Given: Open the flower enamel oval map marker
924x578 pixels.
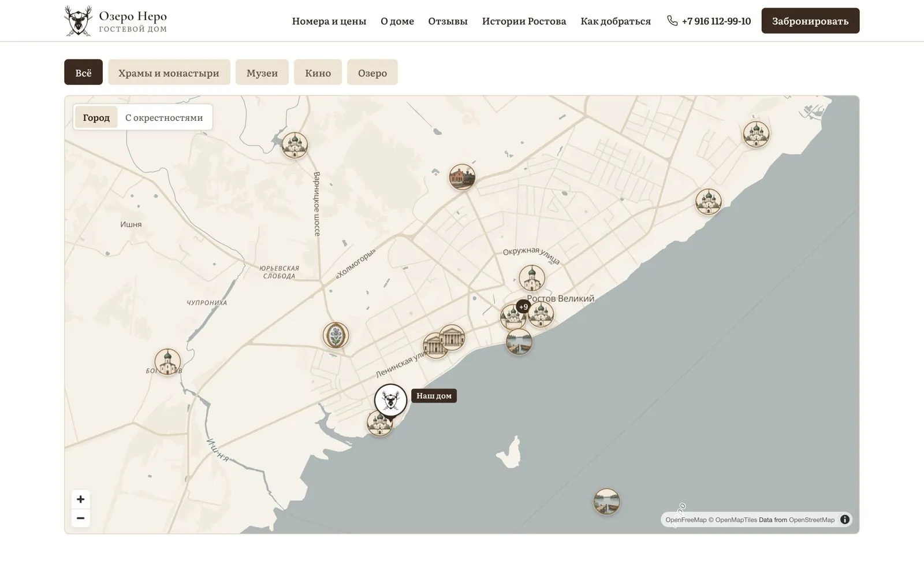Looking at the screenshot, I should (x=336, y=335).
